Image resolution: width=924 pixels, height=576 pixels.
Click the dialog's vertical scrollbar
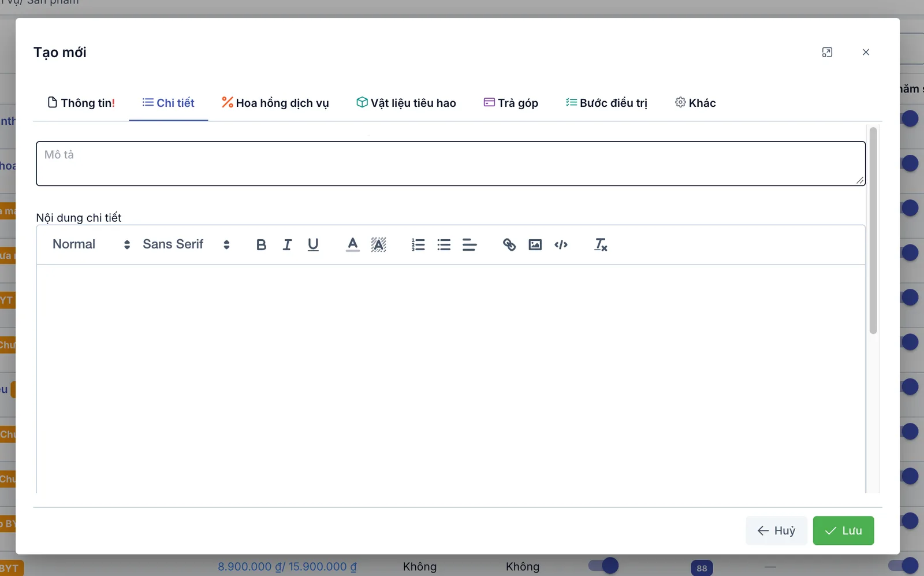873,230
